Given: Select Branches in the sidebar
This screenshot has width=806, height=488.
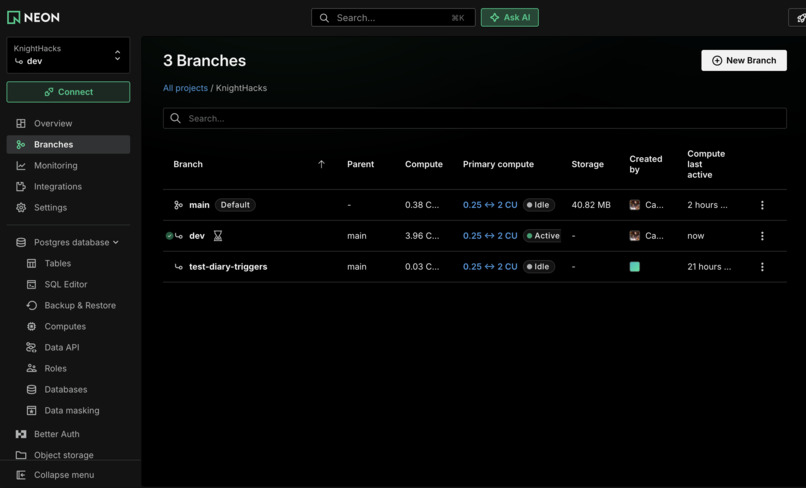Looking at the screenshot, I should coord(68,144).
